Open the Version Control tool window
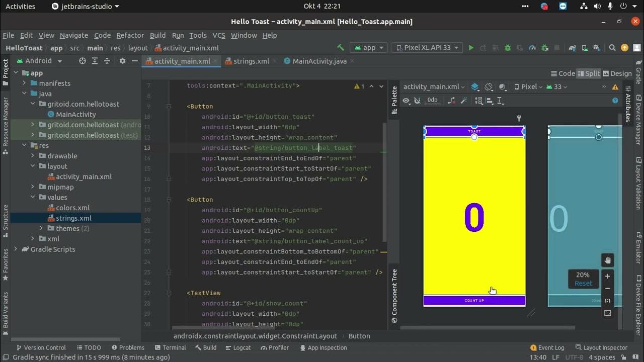 [x=41, y=347]
